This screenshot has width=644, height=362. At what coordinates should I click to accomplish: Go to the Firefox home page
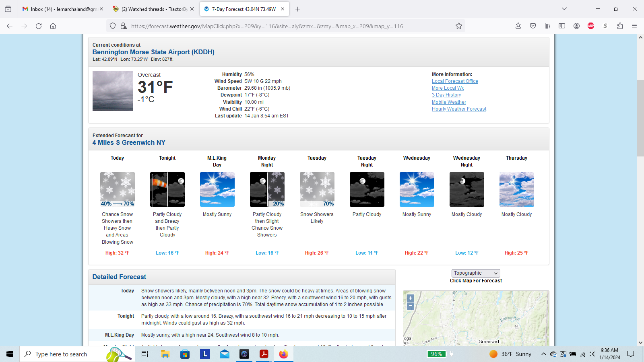[x=53, y=26]
